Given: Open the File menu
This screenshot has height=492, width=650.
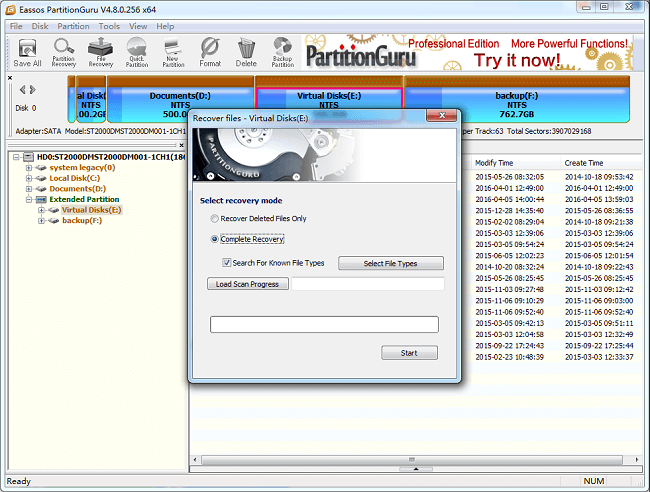Looking at the screenshot, I should pyautogui.click(x=16, y=26).
